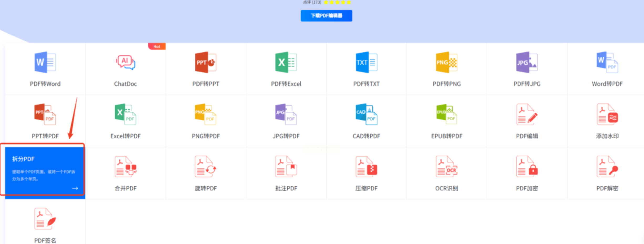The width and height of the screenshot is (644, 244).
Task: Click the EPUB转PDF label text
Action: coord(447,136)
